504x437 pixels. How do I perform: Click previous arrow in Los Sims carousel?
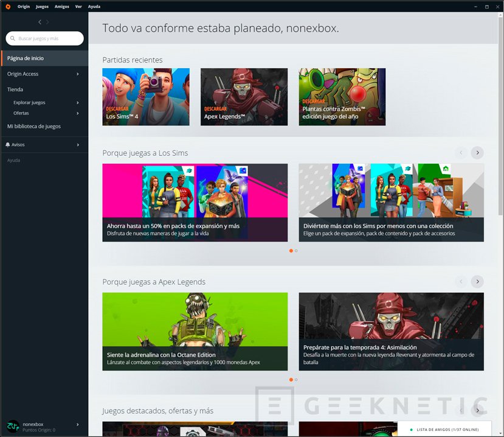coord(461,153)
